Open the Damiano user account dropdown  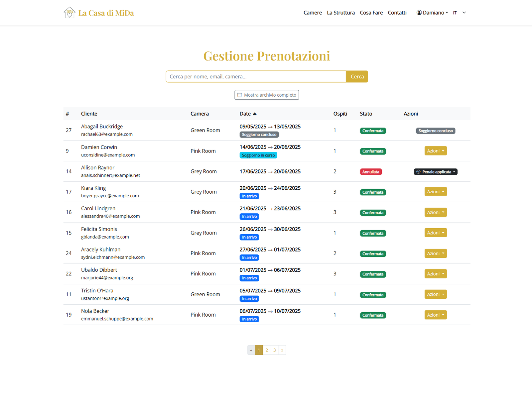click(x=432, y=13)
